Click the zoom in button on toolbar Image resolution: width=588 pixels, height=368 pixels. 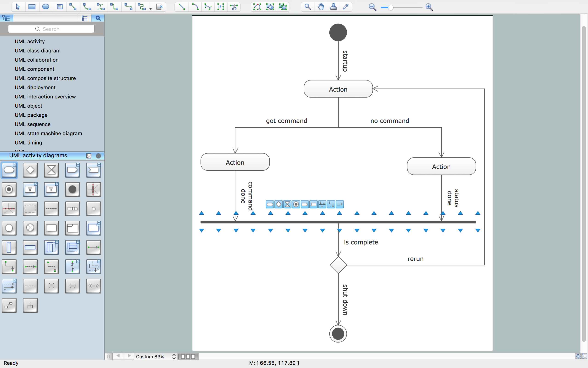429,7
